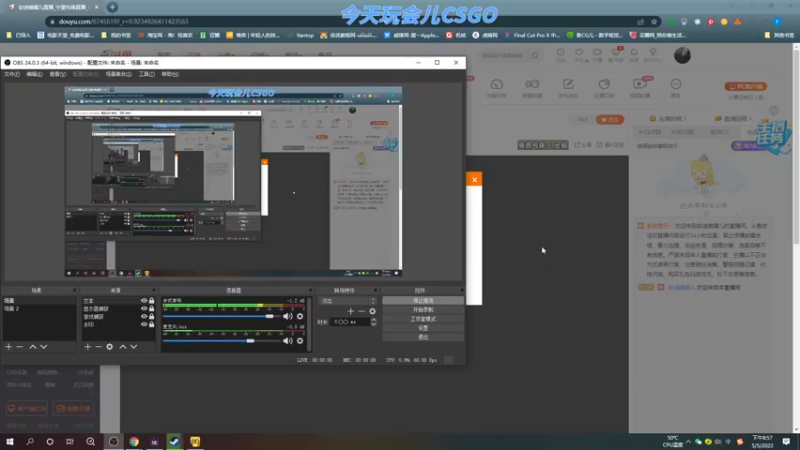Toggle lock of third source row

pos(152,316)
